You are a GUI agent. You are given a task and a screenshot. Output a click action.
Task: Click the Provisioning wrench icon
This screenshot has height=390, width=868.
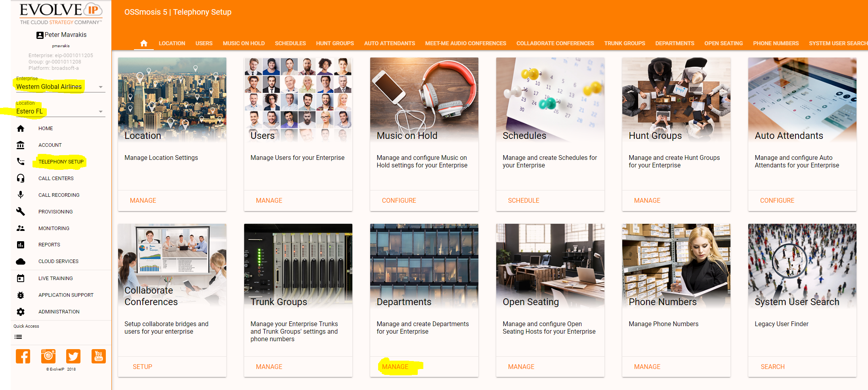click(x=21, y=211)
